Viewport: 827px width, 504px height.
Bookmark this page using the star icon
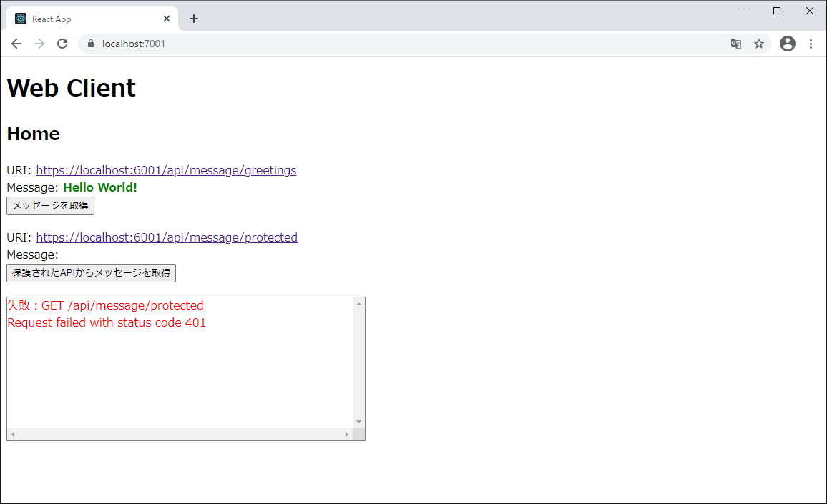759,44
